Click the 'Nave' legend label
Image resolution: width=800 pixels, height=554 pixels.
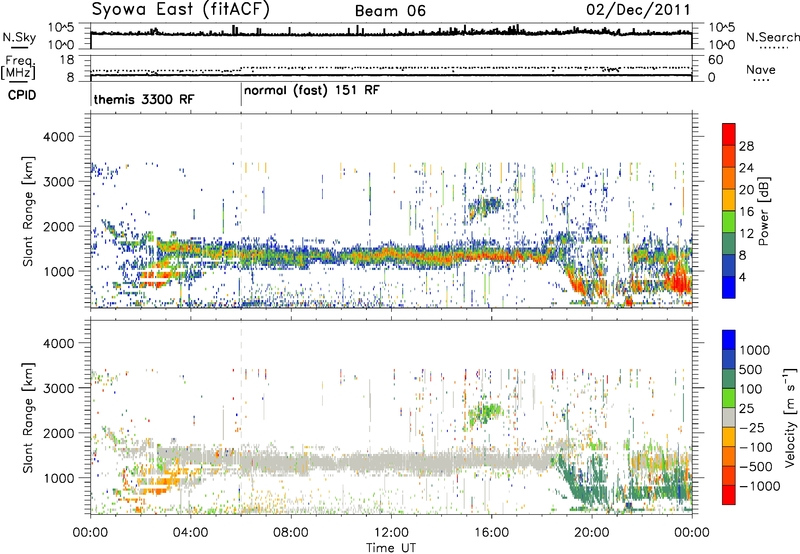coord(760,70)
